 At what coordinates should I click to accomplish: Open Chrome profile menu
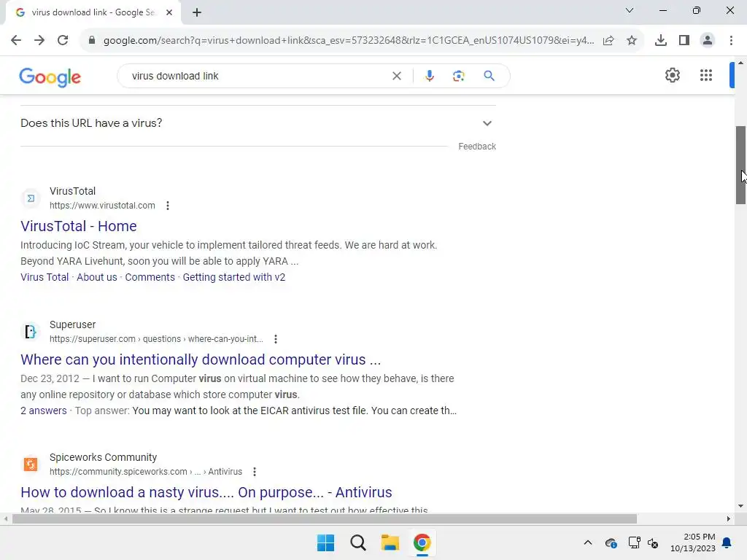click(708, 41)
